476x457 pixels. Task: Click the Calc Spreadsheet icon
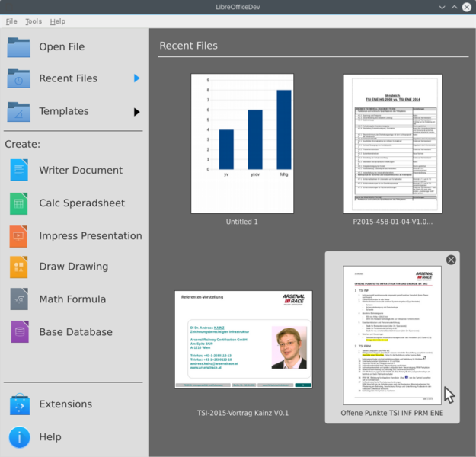pyautogui.click(x=19, y=203)
